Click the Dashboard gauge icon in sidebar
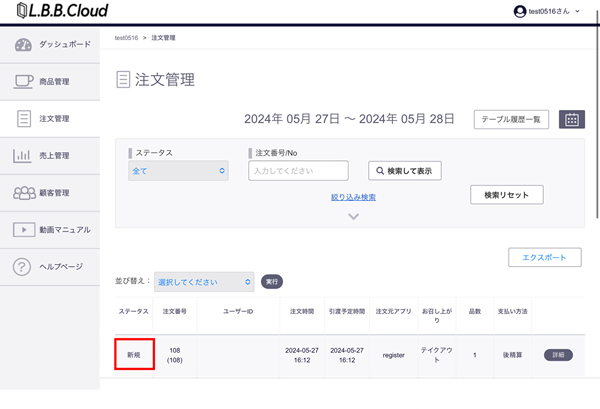 [x=23, y=45]
